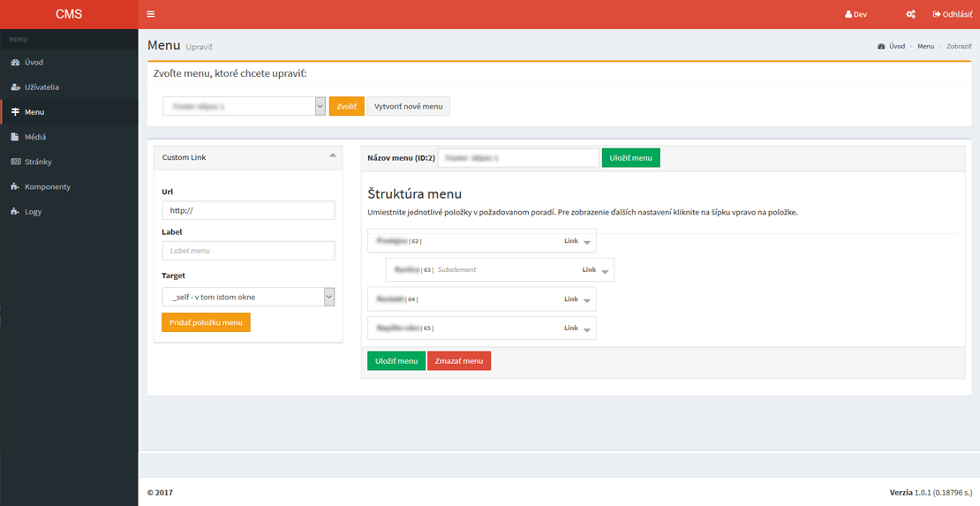Toggle the hamburger sidebar menu icon
The image size is (980, 506).
click(151, 14)
